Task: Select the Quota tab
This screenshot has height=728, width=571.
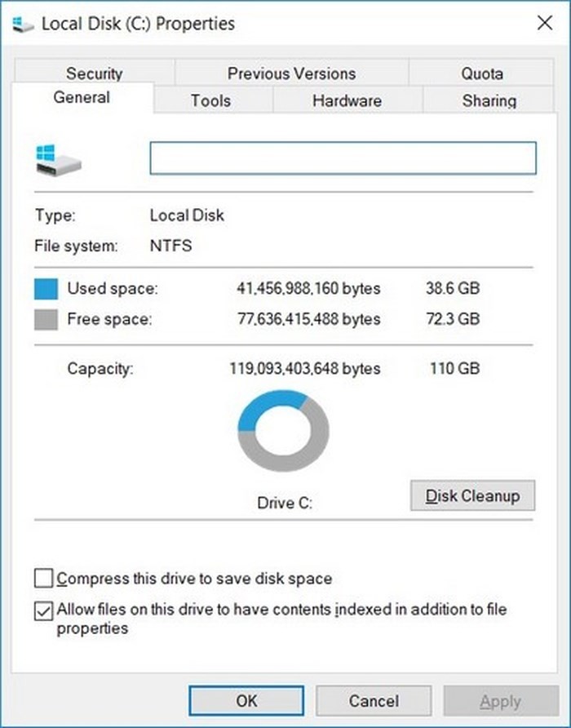Action: [482, 73]
